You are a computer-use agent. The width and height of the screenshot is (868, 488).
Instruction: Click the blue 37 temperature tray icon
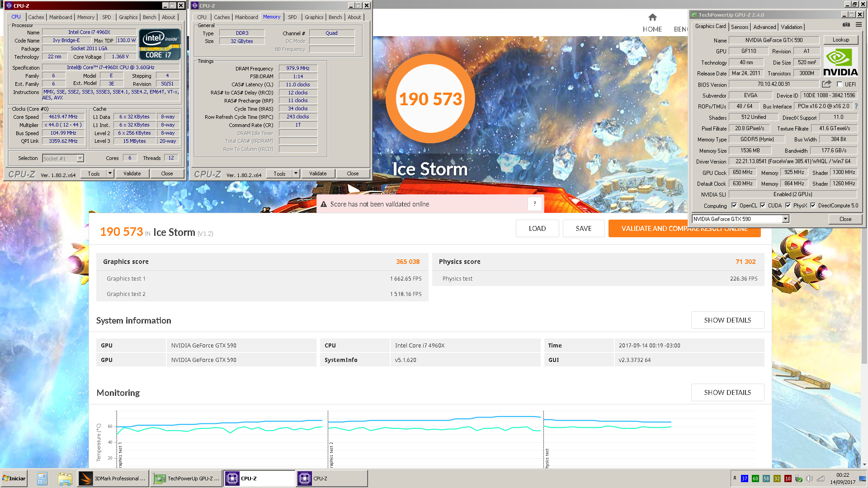point(745,479)
